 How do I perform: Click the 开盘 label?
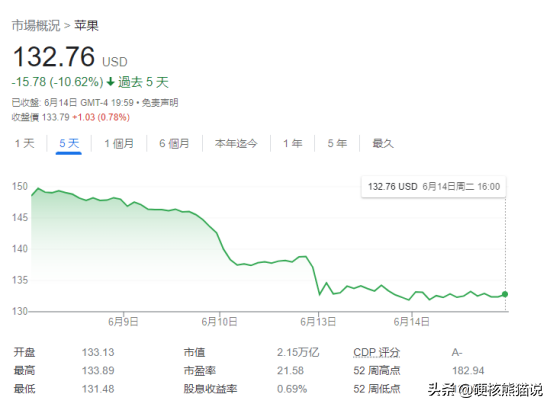pyautogui.click(x=24, y=352)
